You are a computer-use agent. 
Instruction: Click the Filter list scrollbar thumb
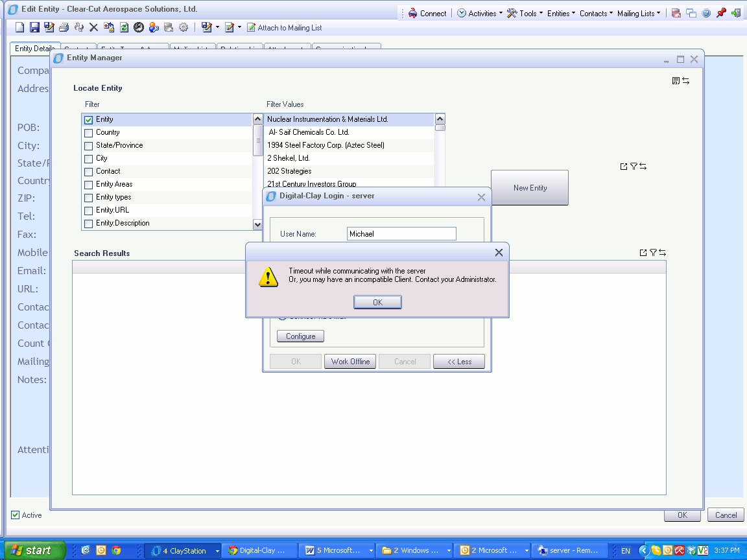pos(257,140)
